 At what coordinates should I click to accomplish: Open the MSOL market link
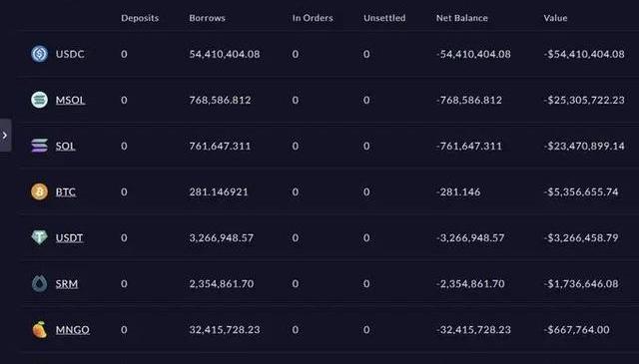pyautogui.click(x=70, y=100)
